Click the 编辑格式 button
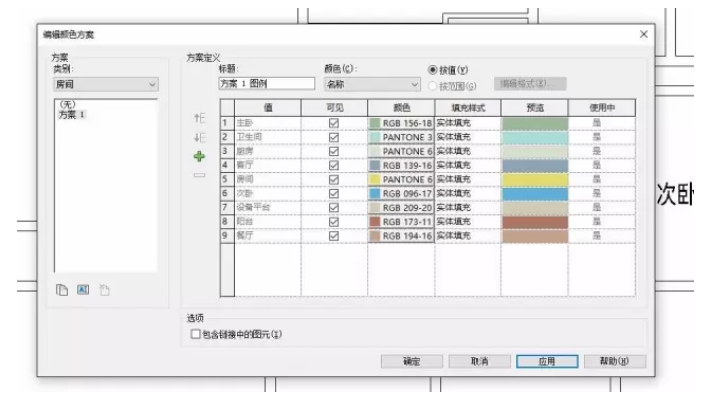706x398 pixels. point(530,84)
